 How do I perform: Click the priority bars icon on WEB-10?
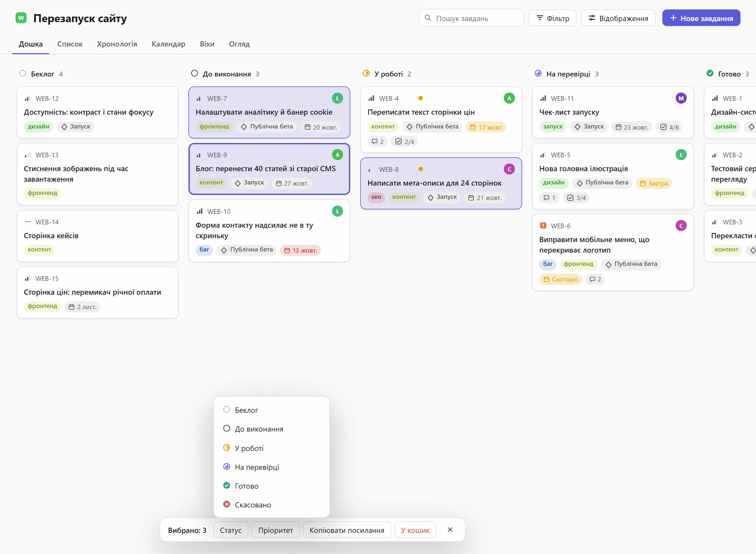[x=200, y=211]
